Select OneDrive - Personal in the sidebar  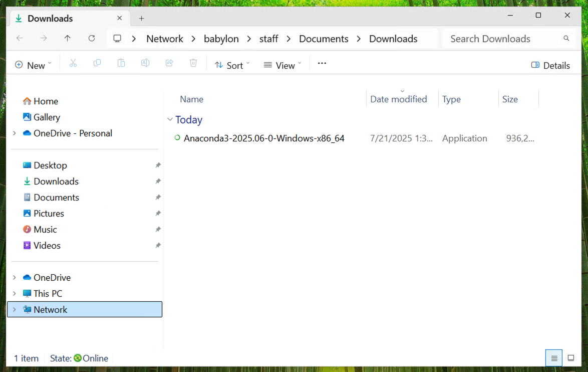coord(73,133)
